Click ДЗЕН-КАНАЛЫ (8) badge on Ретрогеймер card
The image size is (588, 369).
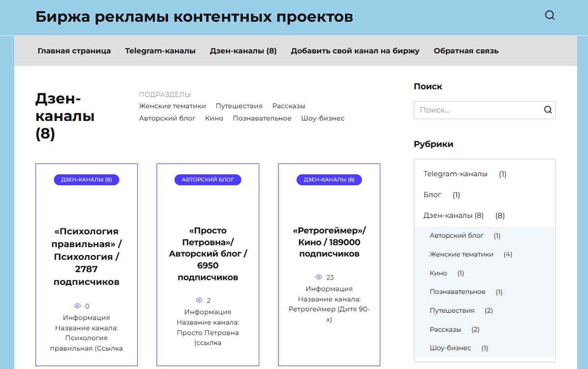[329, 180]
